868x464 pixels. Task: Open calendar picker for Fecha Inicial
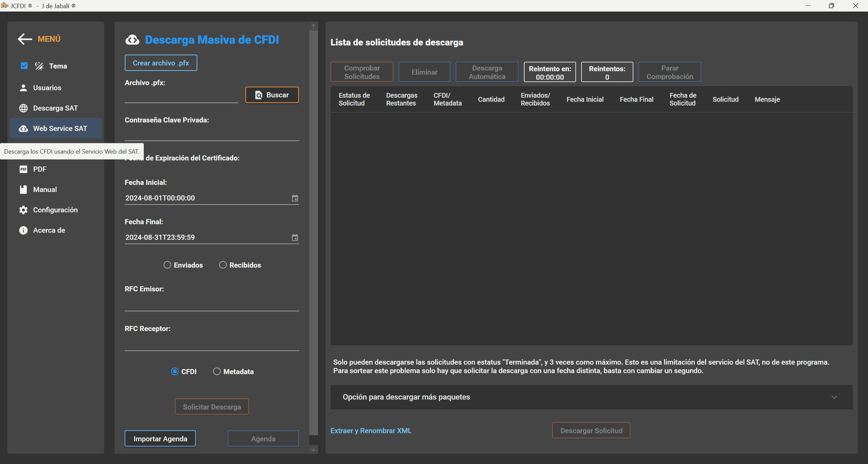[x=295, y=198]
